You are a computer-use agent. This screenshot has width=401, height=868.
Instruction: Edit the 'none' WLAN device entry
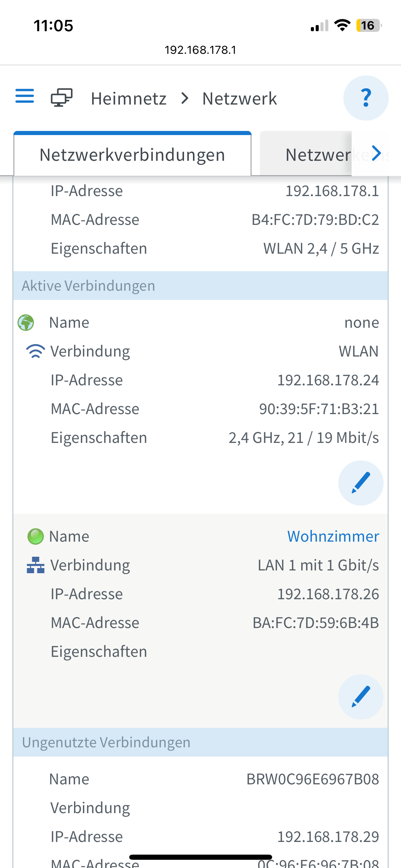click(361, 483)
